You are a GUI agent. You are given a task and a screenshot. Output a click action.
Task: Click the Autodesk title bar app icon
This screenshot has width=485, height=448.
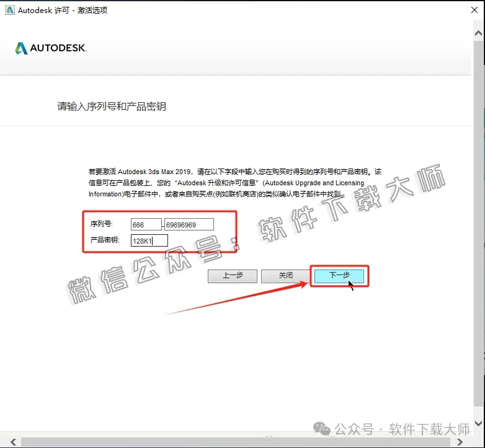pos(9,10)
